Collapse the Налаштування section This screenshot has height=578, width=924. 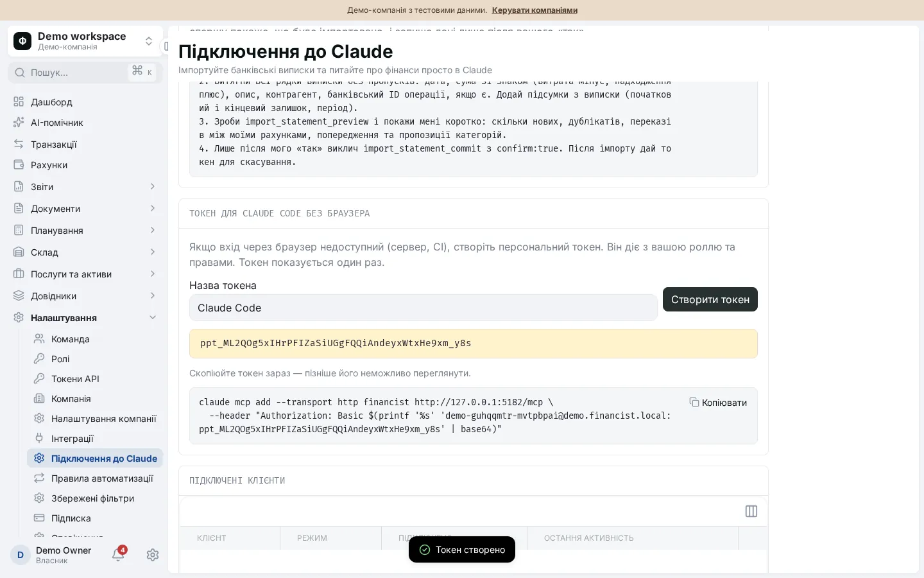85,318
